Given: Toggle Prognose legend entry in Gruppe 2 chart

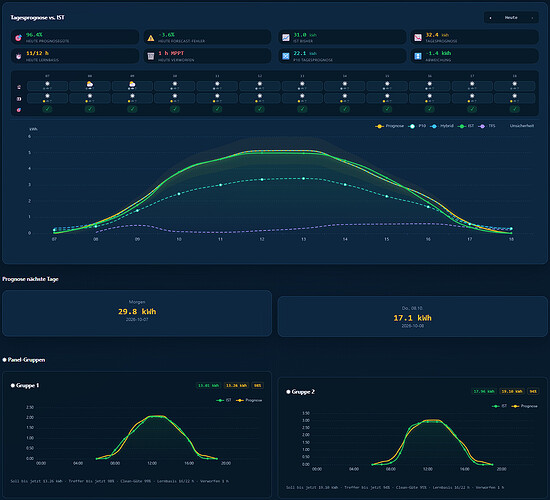Looking at the screenshot, I should pyautogui.click(x=525, y=406).
